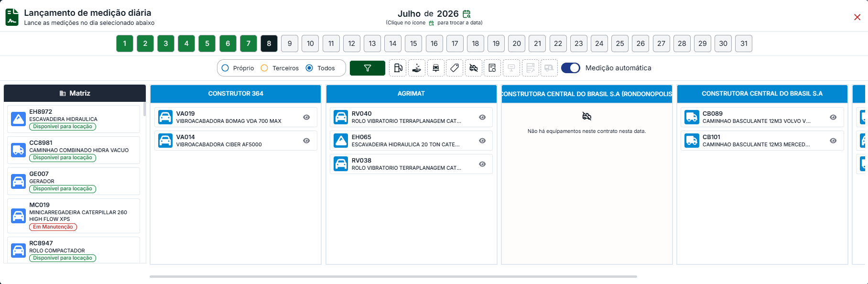The width and height of the screenshot is (868, 284).
Task: Toggle eye icon for CB089 caminhão
Action: pos(833,117)
